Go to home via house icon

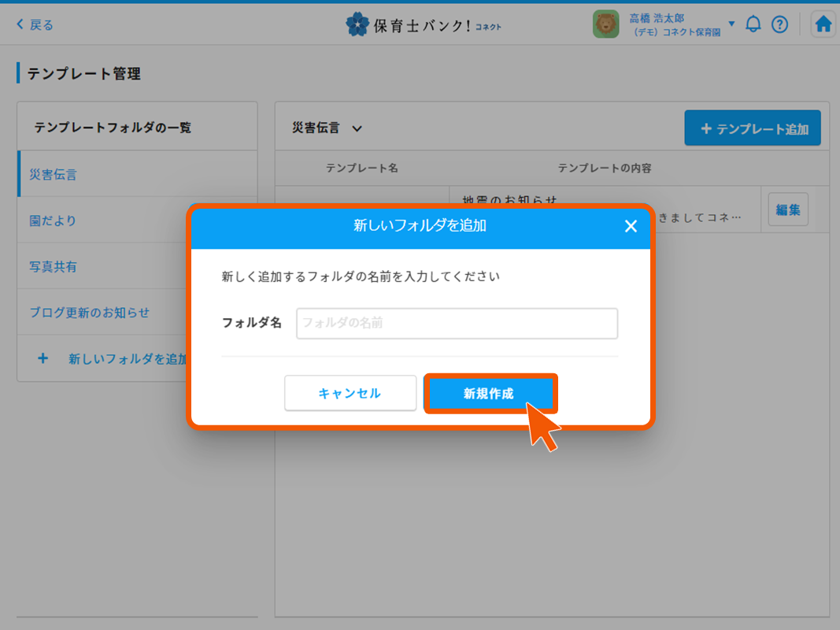pos(823,24)
